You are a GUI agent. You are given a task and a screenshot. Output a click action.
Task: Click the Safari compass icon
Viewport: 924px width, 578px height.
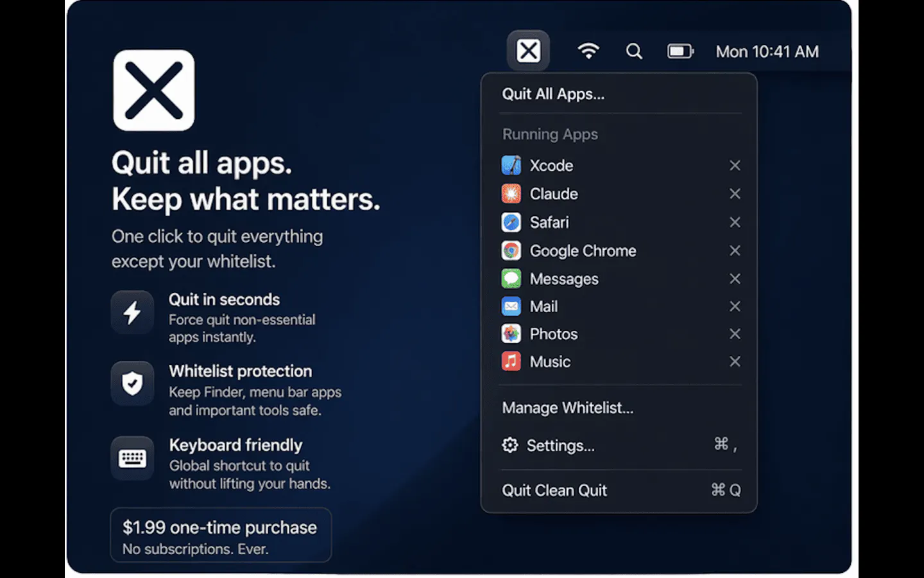(x=511, y=222)
